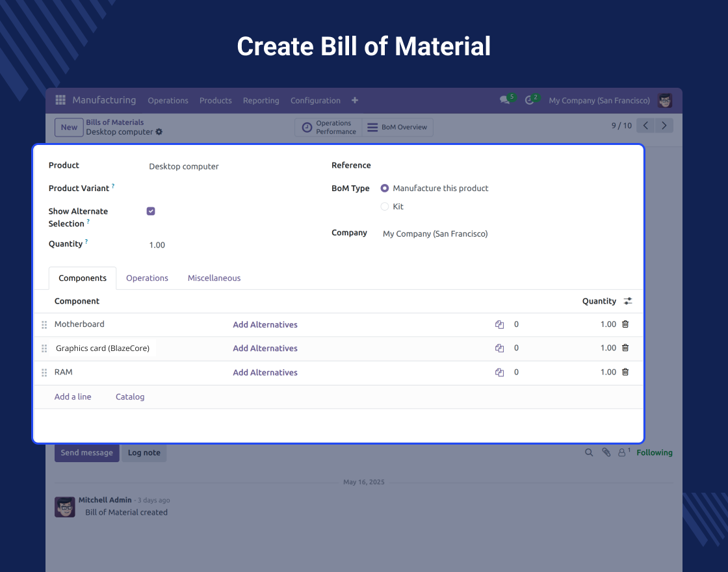This screenshot has height=572, width=728.
Task: Open Operations Performance stat button
Action: click(x=328, y=127)
